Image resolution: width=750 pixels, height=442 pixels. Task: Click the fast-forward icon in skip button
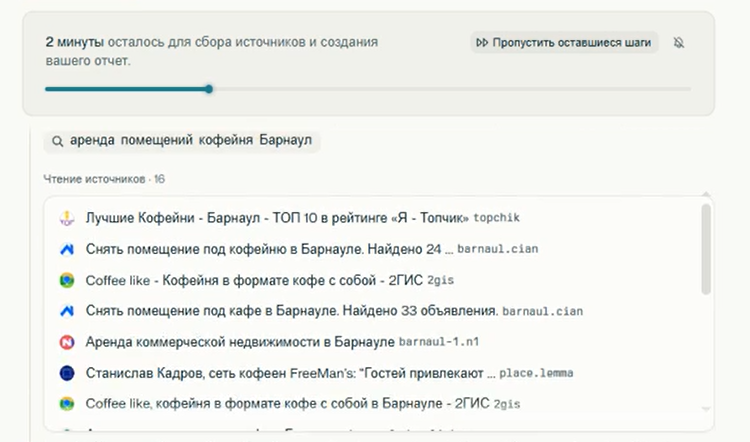(x=482, y=43)
